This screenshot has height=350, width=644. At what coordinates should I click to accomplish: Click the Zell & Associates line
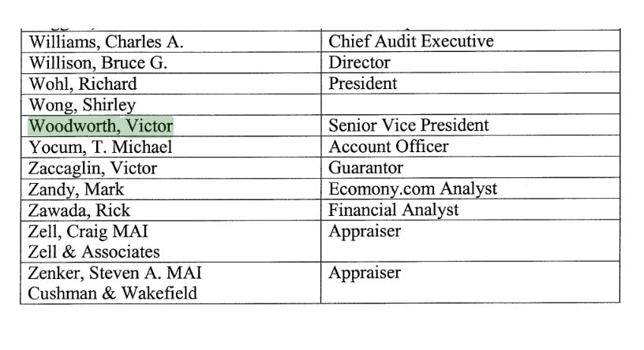tap(94, 252)
